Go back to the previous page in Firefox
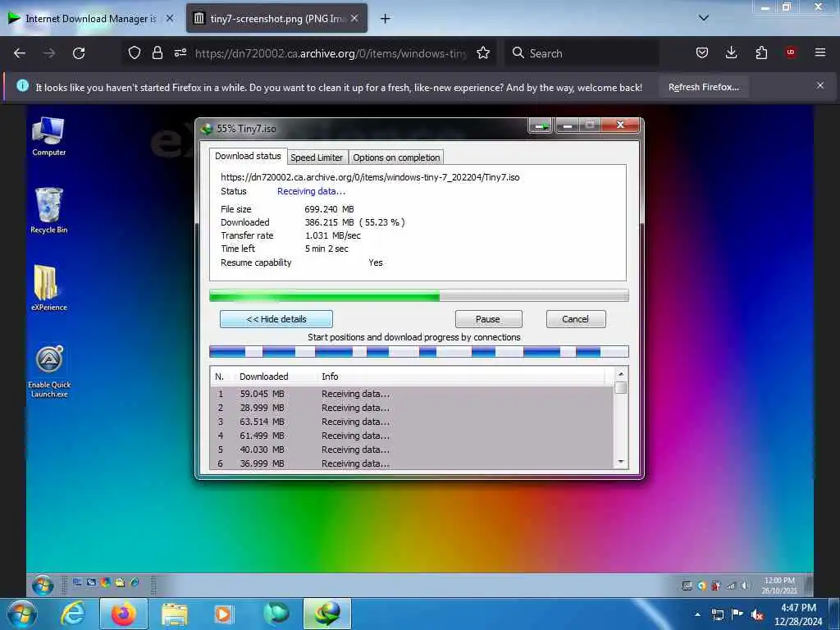The width and height of the screenshot is (840, 630). click(20, 53)
